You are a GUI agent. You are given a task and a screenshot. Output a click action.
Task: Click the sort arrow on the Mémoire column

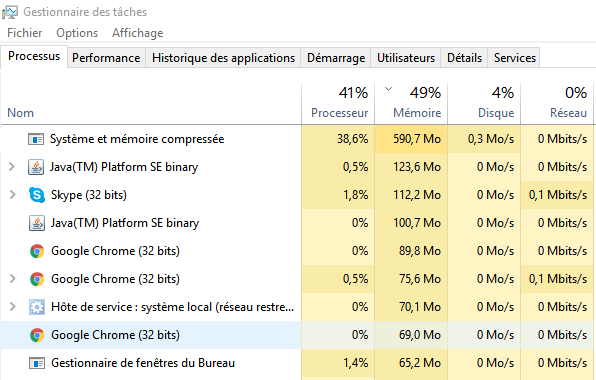tap(388, 89)
